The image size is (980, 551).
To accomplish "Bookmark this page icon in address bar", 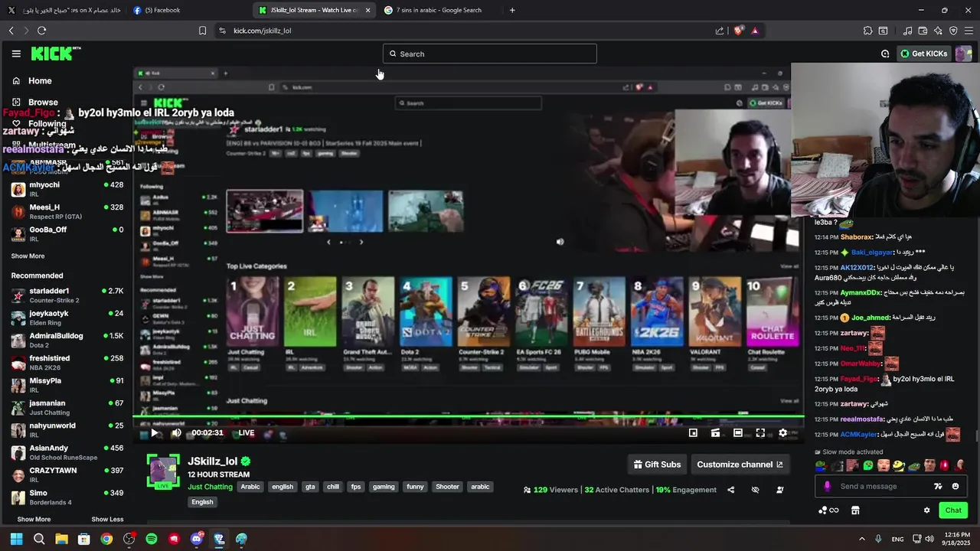I will pyautogui.click(x=202, y=31).
